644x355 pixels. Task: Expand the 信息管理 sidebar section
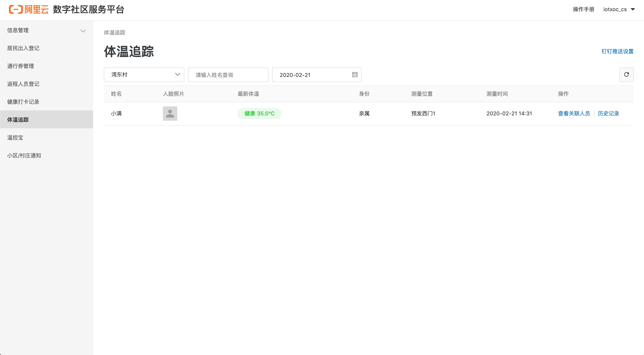[47, 30]
